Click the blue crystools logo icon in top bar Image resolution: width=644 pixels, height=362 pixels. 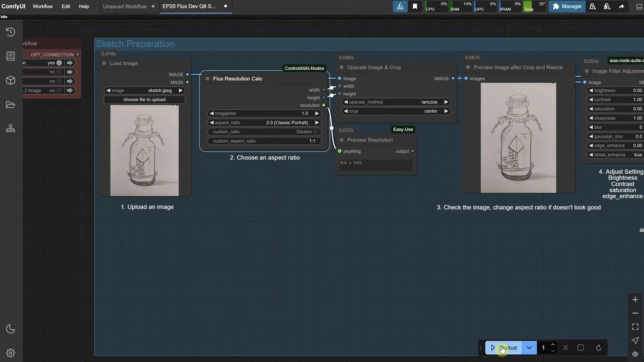point(400,6)
